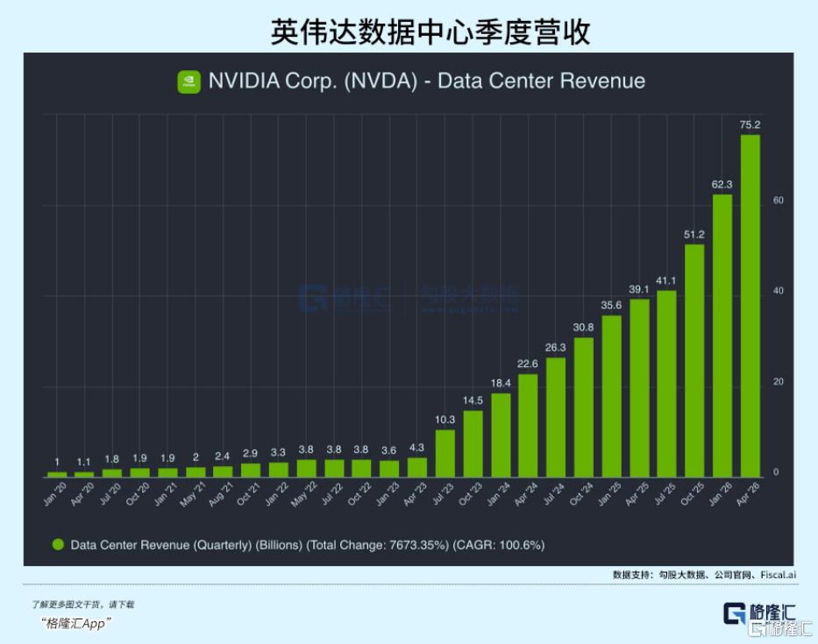Viewport: 818px width, 644px height.
Task: Click the 30.8 value label
Action: [x=583, y=328]
